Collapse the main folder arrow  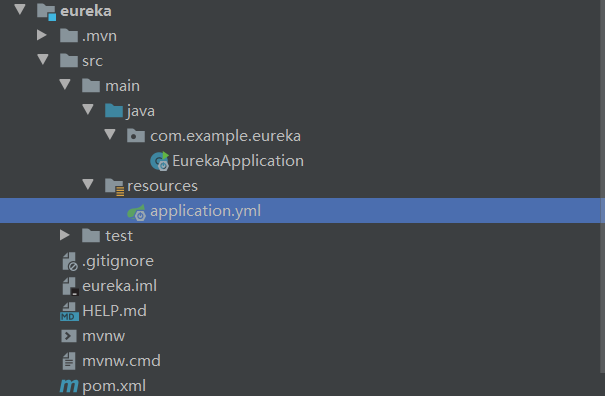(x=65, y=85)
